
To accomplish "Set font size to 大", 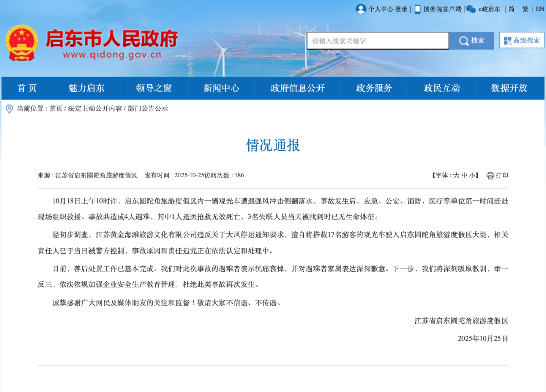I will (456, 176).
